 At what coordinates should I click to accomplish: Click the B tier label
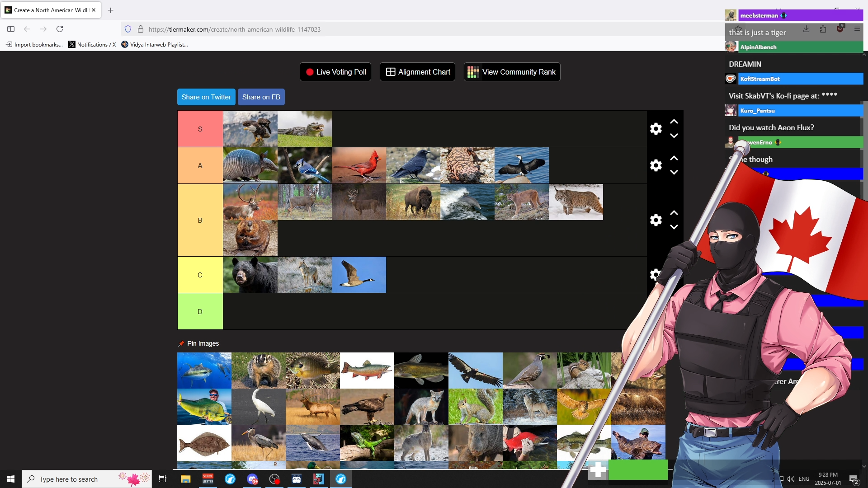[x=200, y=221]
